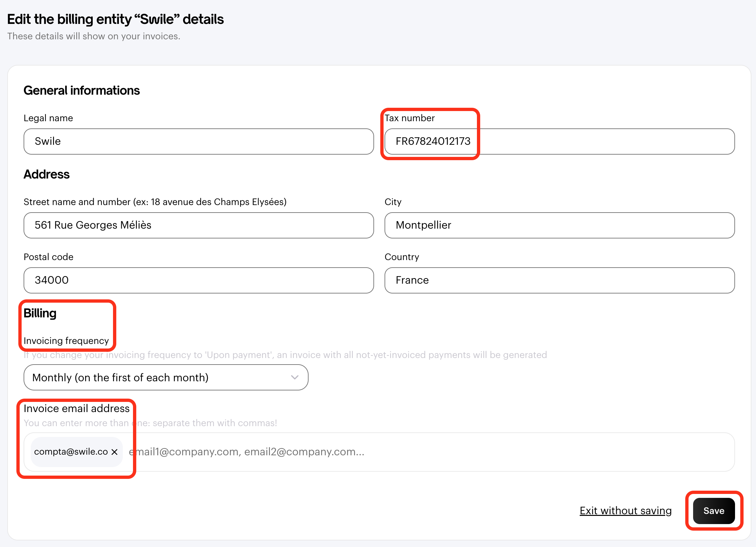Click the page title about Swile details
Image resolution: width=756 pixels, height=547 pixels.
(x=115, y=19)
